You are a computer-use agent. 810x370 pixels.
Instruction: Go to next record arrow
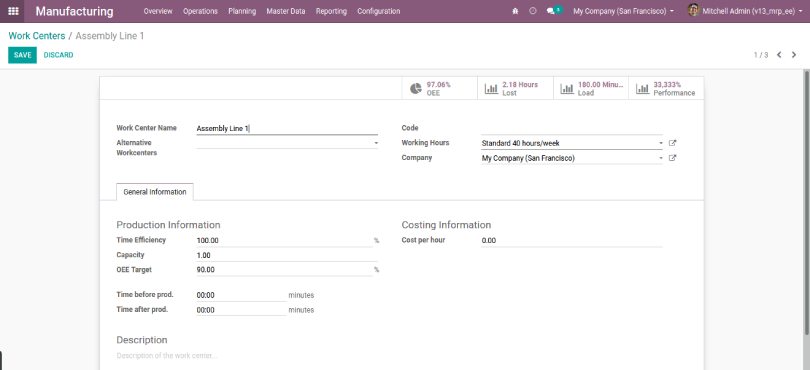pos(794,55)
